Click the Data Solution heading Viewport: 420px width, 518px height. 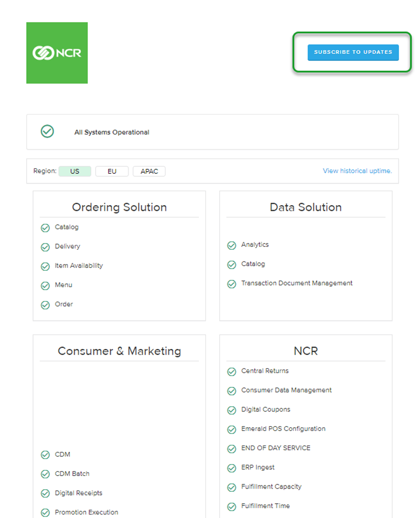pyautogui.click(x=306, y=207)
